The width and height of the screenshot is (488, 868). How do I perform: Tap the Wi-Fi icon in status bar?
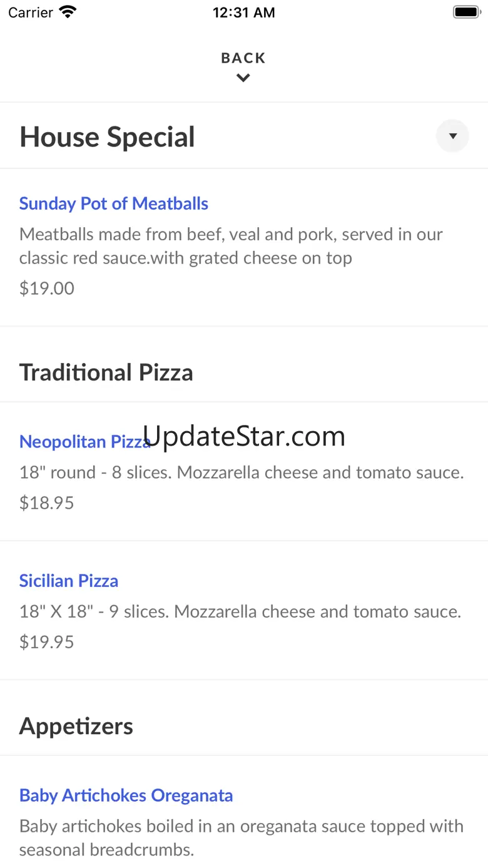(68, 12)
